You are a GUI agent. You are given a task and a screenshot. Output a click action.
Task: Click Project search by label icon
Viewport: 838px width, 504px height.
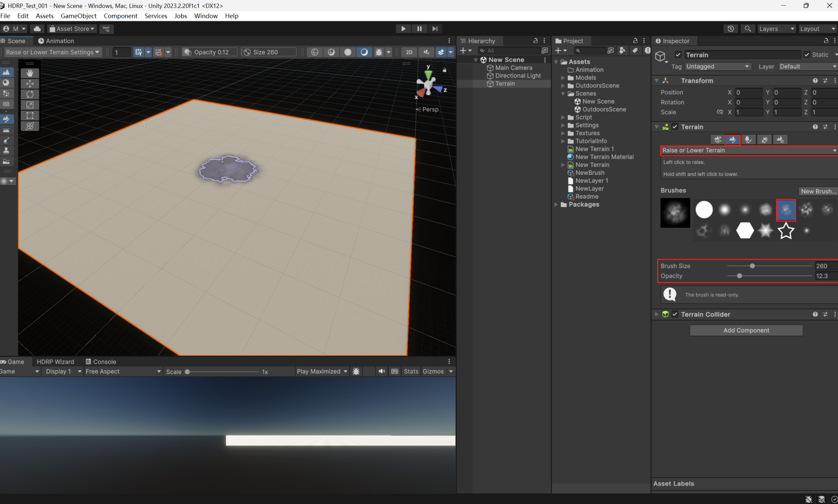(x=635, y=51)
